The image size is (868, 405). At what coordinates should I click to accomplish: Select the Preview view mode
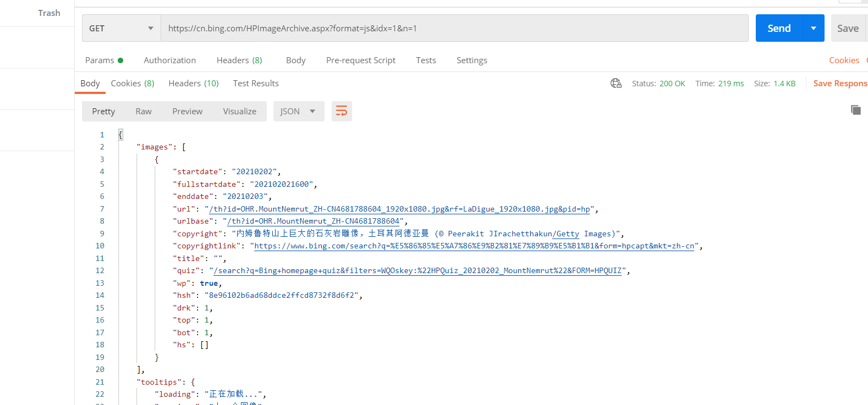(x=188, y=112)
